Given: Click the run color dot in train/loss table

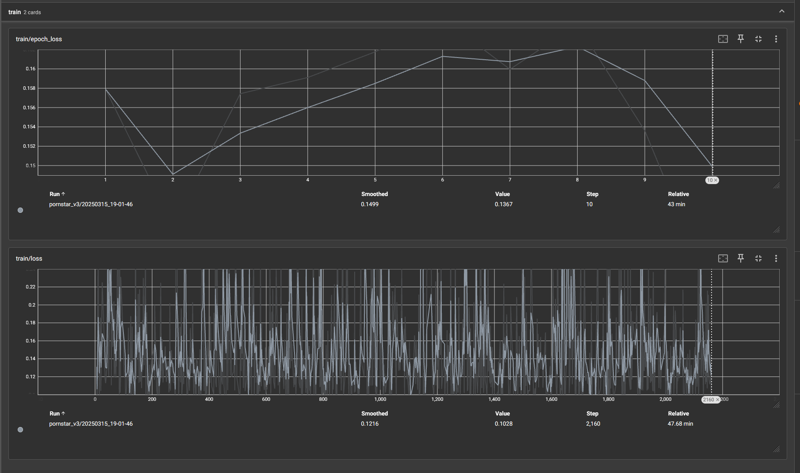Looking at the screenshot, I should tap(20, 430).
